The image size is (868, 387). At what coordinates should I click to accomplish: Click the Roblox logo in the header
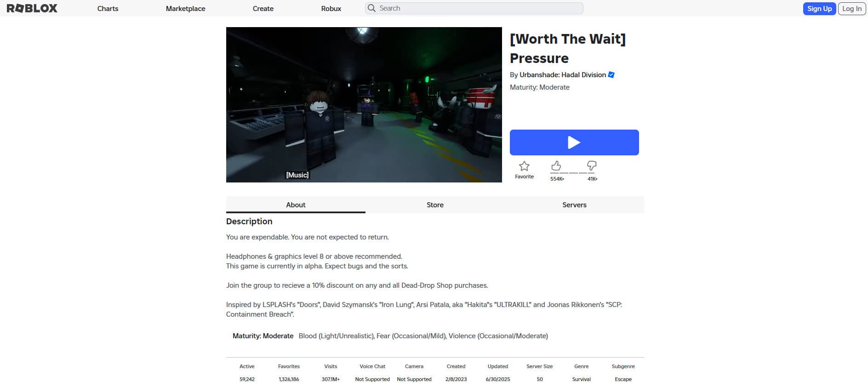(32, 8)
